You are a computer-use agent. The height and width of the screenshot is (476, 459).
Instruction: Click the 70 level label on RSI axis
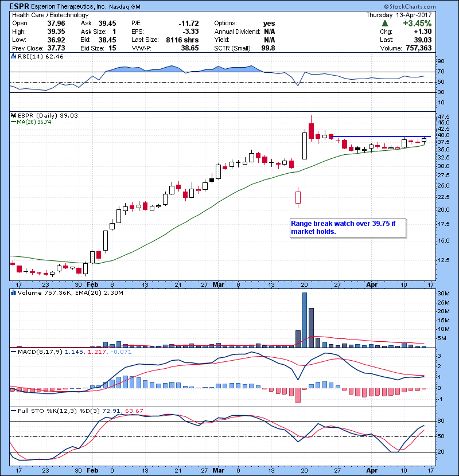coord(441,72)
